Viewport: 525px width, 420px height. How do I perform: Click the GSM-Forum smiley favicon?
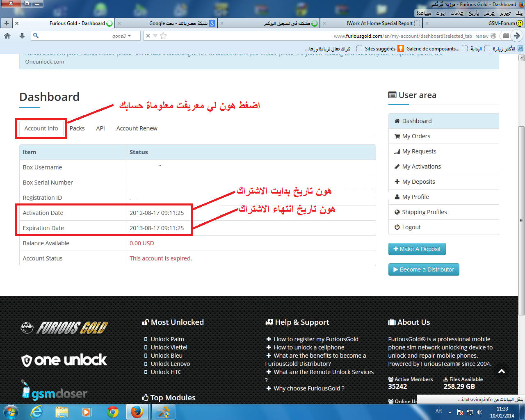(x=520, y=23)
